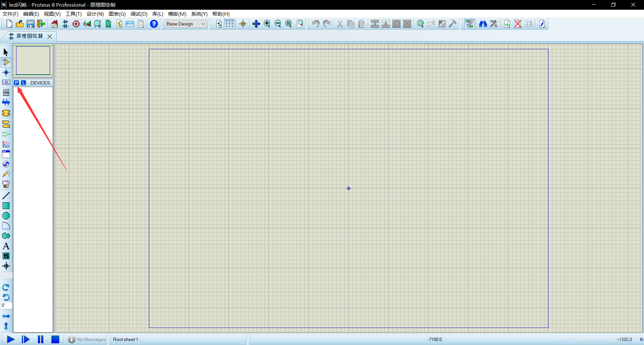Open the 帮助(H) menu

point(221,14)
